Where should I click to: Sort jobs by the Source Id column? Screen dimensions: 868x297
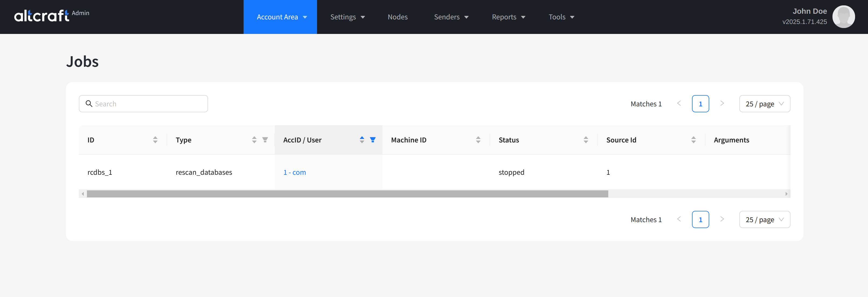tap(693, 139)
